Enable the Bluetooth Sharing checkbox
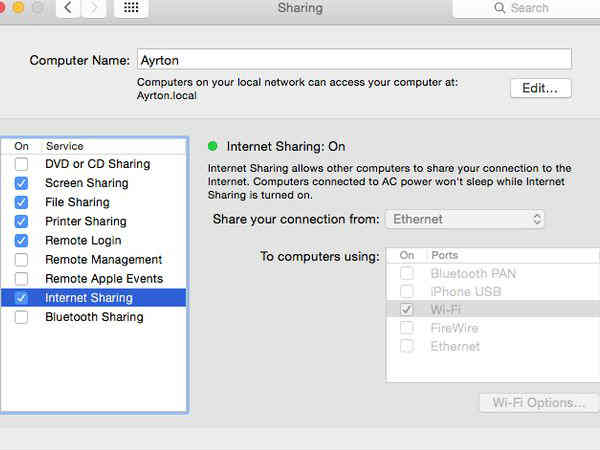600x450 pixels. (x=22, y=317)
